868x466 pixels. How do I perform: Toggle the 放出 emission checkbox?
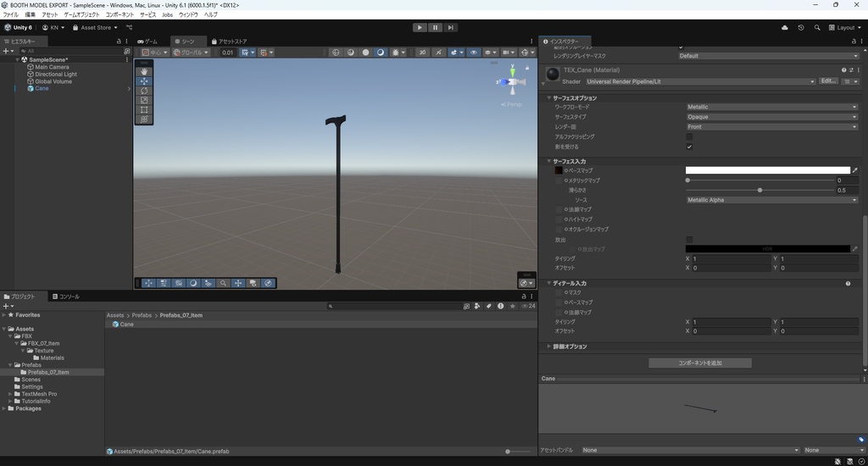689,240
